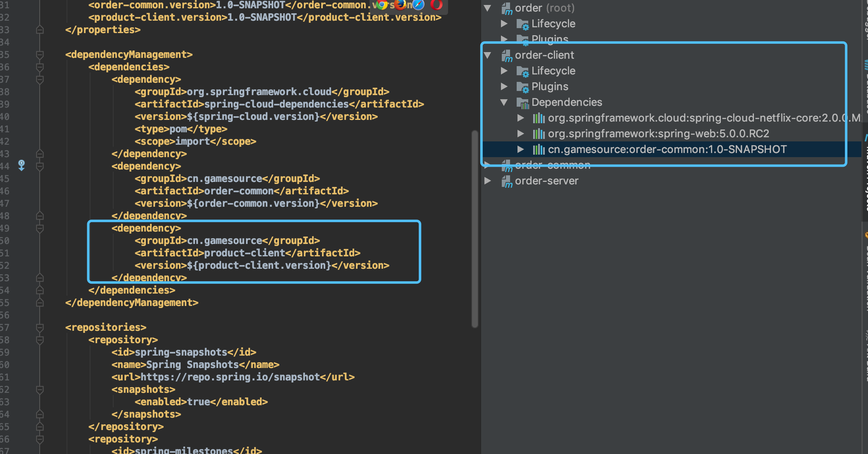Fold order-common dependency block at line 44
This screenshot has height=454, width=868.
click(40, 166)
